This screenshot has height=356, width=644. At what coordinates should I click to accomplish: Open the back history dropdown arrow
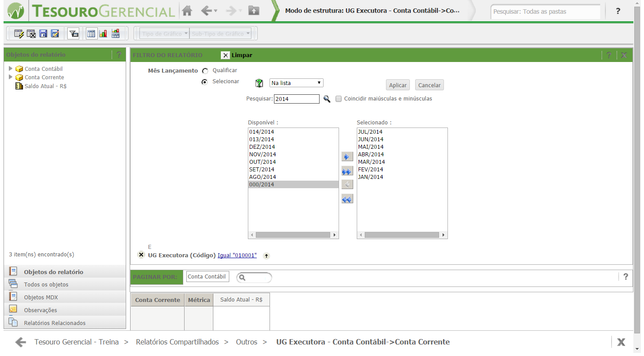[x=216, y=11]
